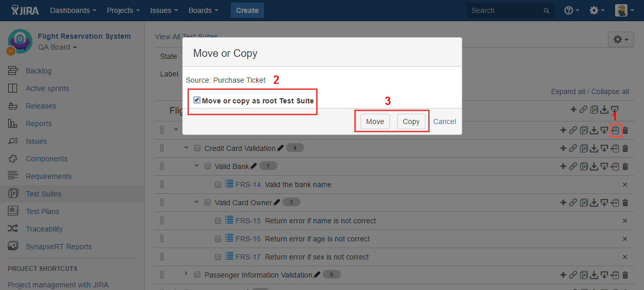Image resolution: width=644 pixels, height=290 pixels.
Task: Click the Project management with JIRA shortcut
Action: 58,285
